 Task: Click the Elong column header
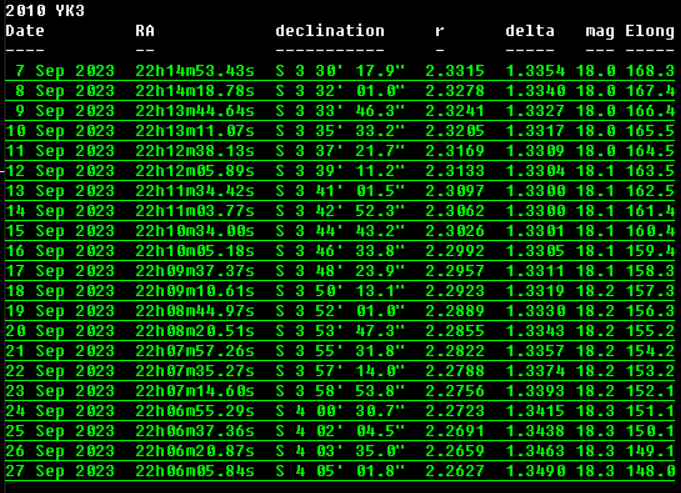(650, 31)
